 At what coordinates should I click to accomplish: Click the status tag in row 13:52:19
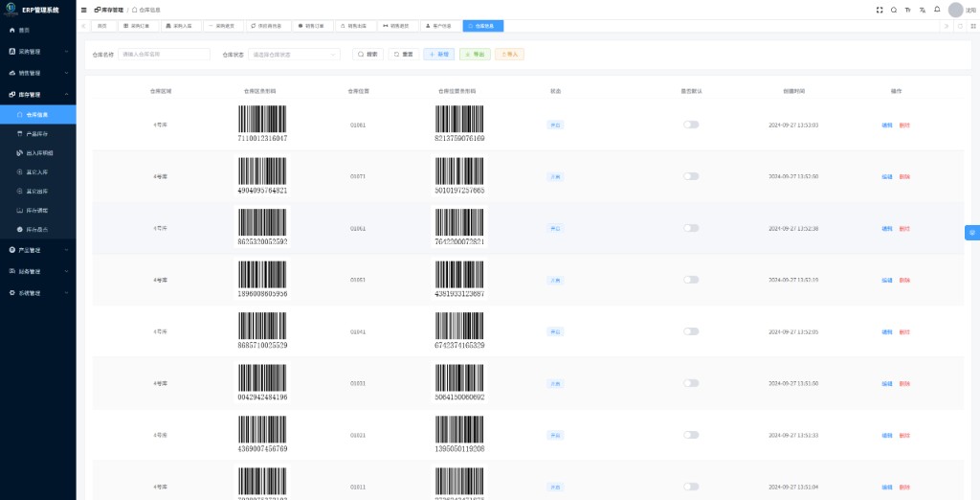[x=555, y=281]
